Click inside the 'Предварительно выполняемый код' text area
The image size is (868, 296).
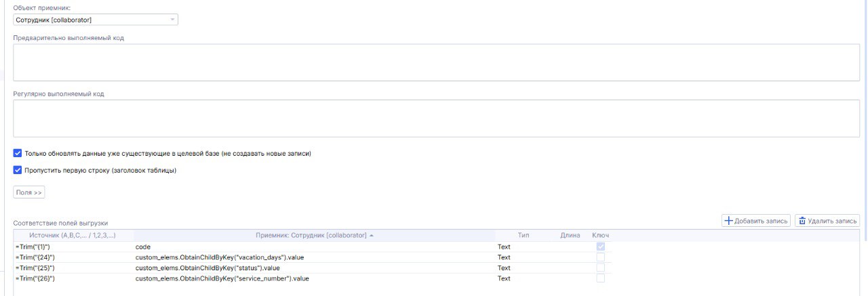point(436,62)
